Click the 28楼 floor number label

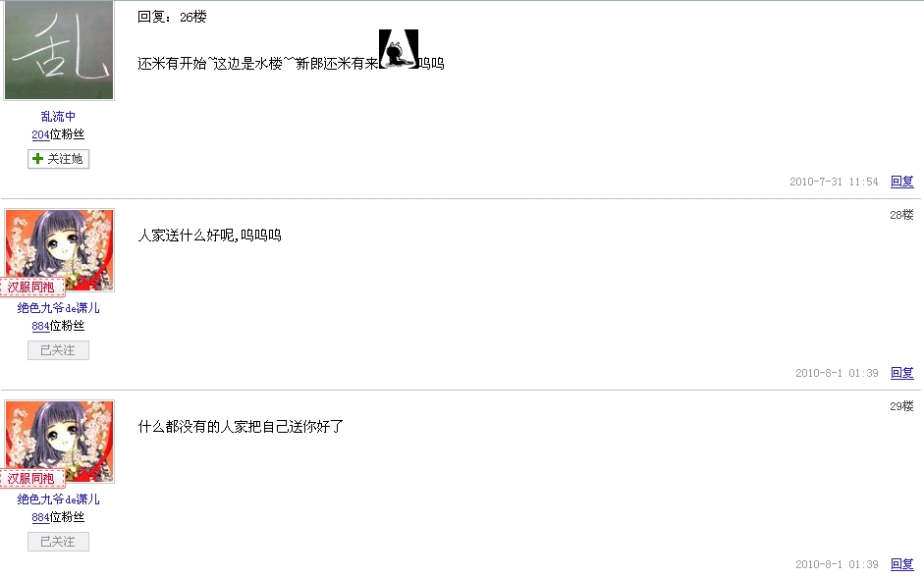pos(901,215)
